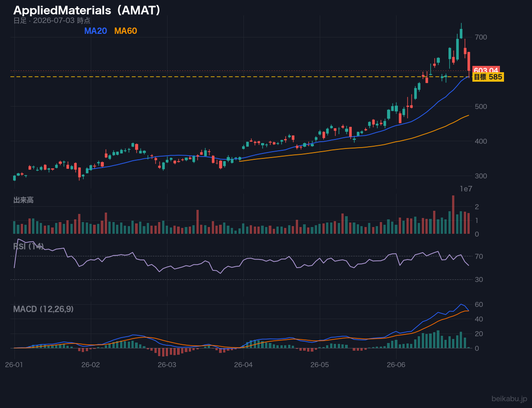Click the last red candlestick on the chart

click(469, 65)
